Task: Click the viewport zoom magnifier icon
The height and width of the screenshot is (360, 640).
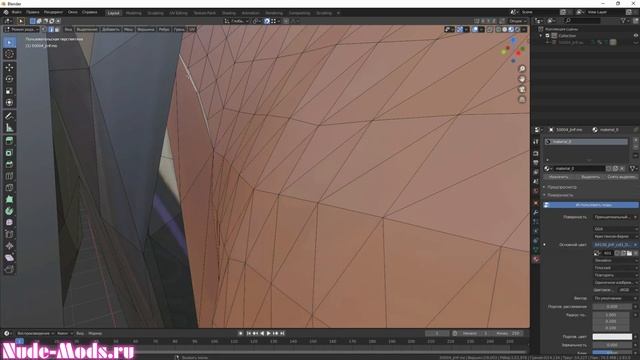Action: [522, 69]
